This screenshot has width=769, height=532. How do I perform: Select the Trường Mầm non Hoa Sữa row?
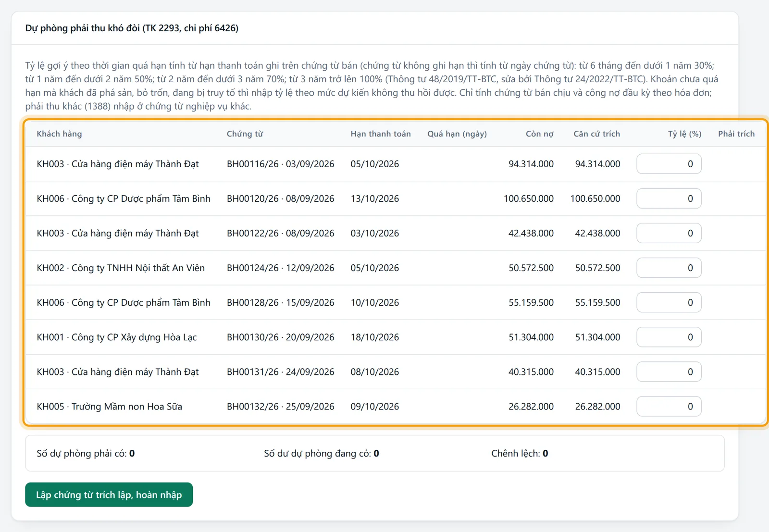(395, 407)
